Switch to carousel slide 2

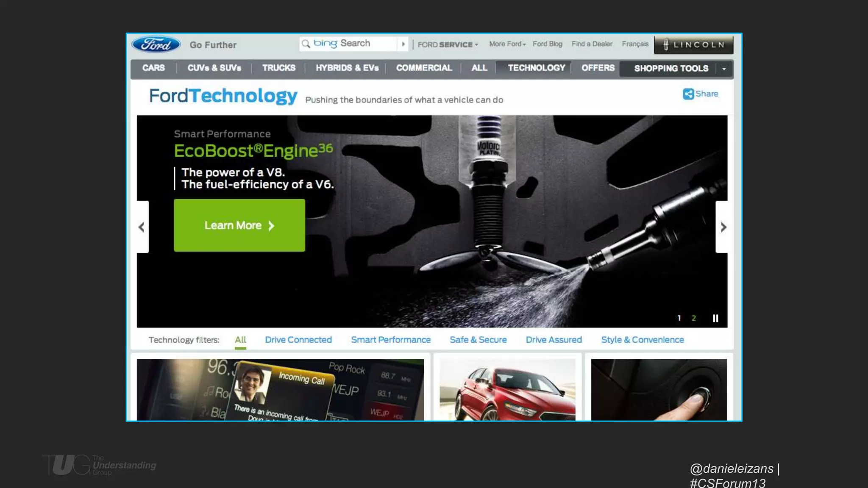point(694,318)
